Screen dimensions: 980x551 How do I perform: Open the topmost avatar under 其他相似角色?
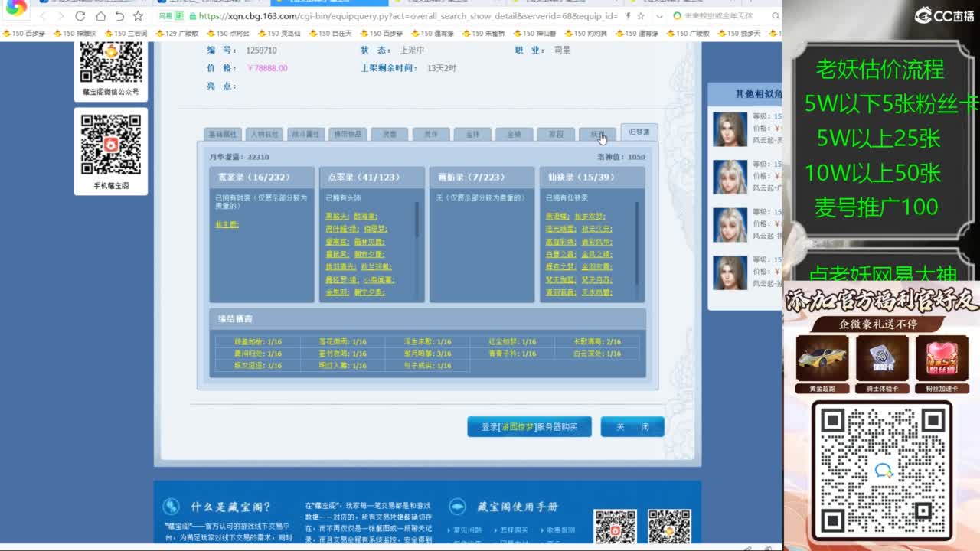[x=730, y=129]
